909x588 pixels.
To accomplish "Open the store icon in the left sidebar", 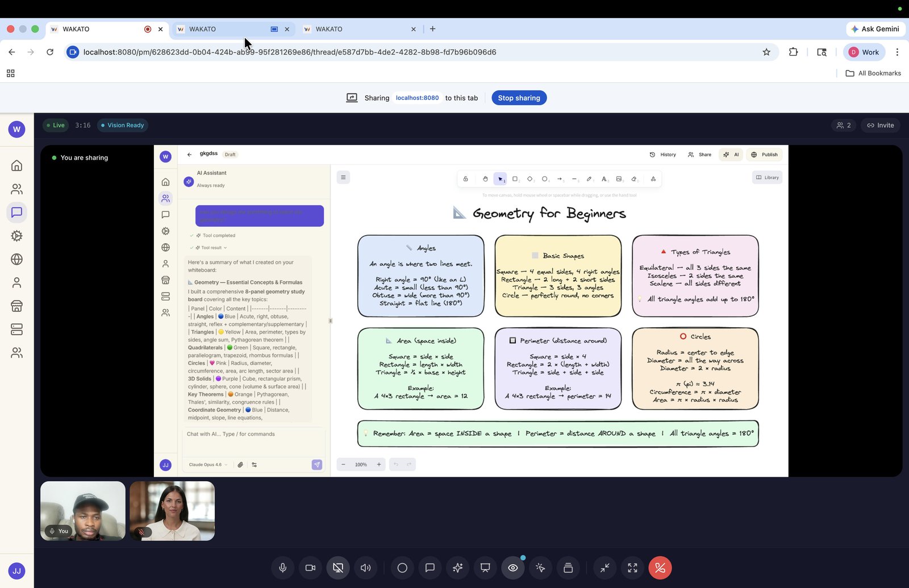I will pyautogui.click(x=16, y=306).
